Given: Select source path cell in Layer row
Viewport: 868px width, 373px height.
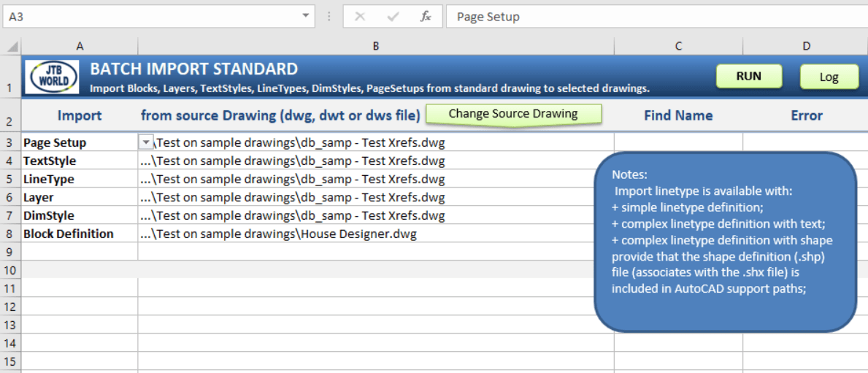Looking at the screenshot, I should pos(376,197).
